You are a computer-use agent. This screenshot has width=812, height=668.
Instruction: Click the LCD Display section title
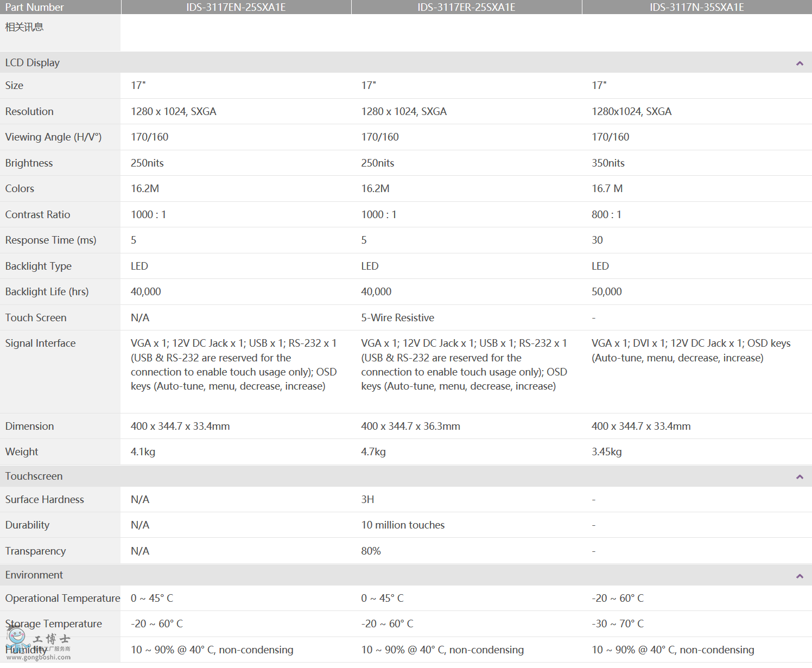33,63
